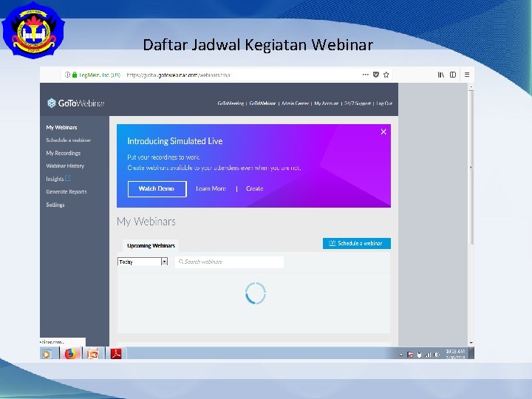Click the Learn More link in banner
This screenshot has width=532, height=399.
click(x=211, y=188)
